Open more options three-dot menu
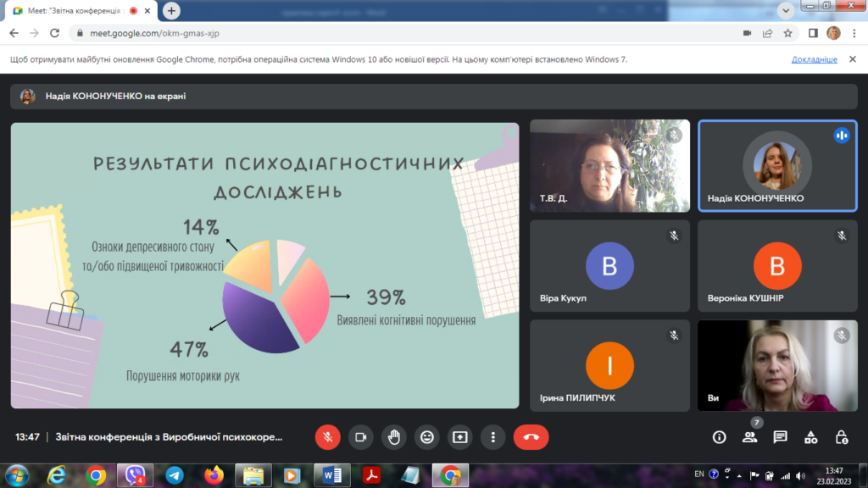Viewport: 868px width, 488px height. 492,437
